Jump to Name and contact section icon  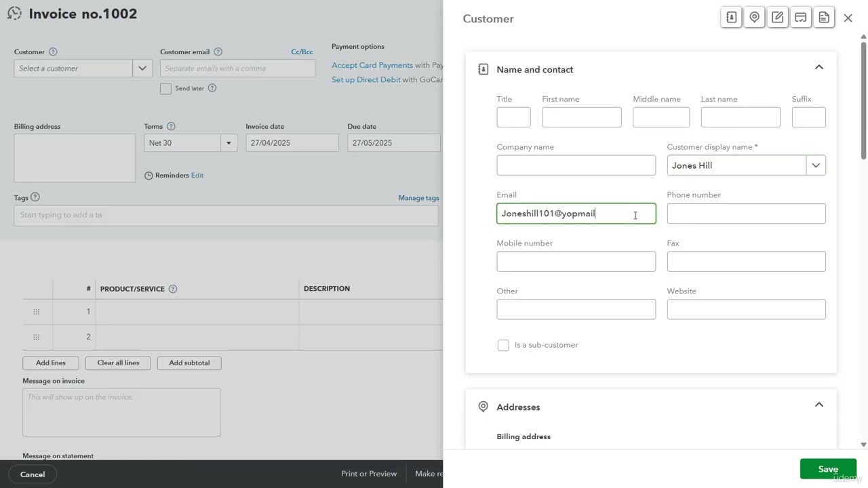[731, 18]
